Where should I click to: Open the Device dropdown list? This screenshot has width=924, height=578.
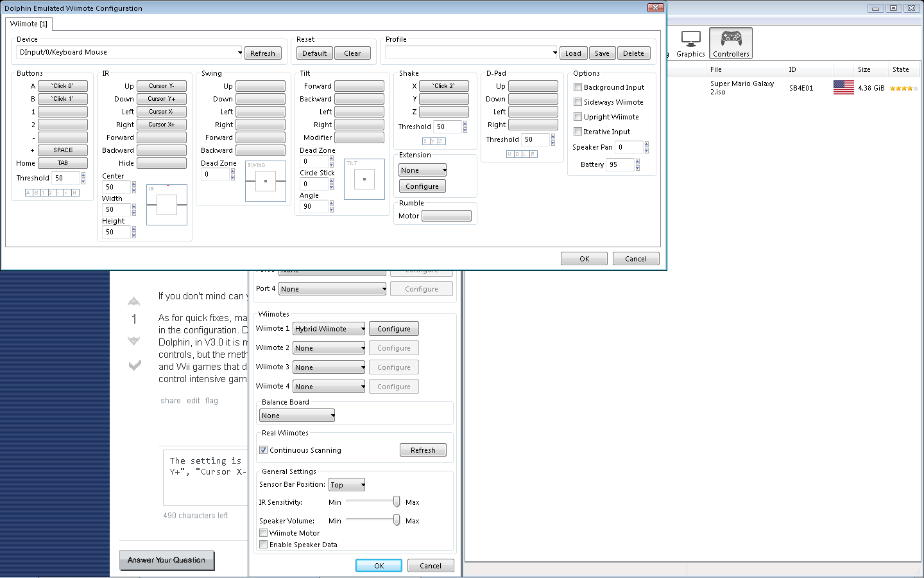(x=239, y=53)
